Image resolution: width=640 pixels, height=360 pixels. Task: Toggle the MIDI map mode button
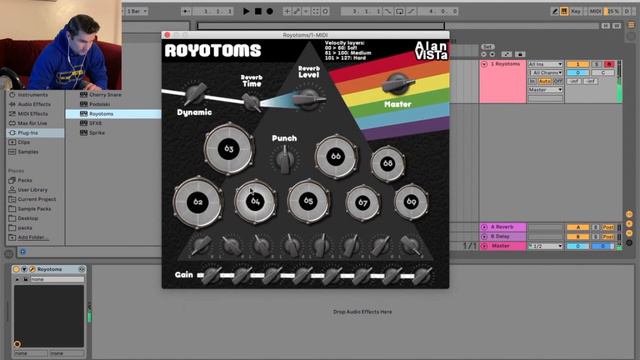click(595, 11)
